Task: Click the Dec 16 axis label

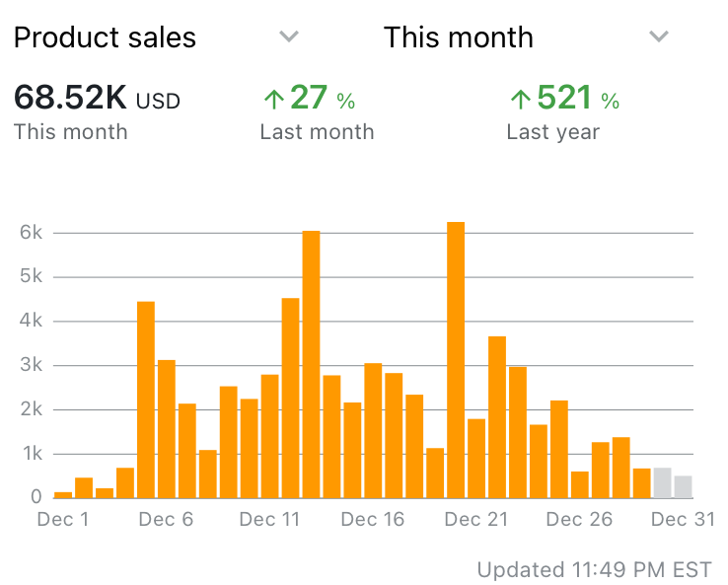Action: [372, 519]
